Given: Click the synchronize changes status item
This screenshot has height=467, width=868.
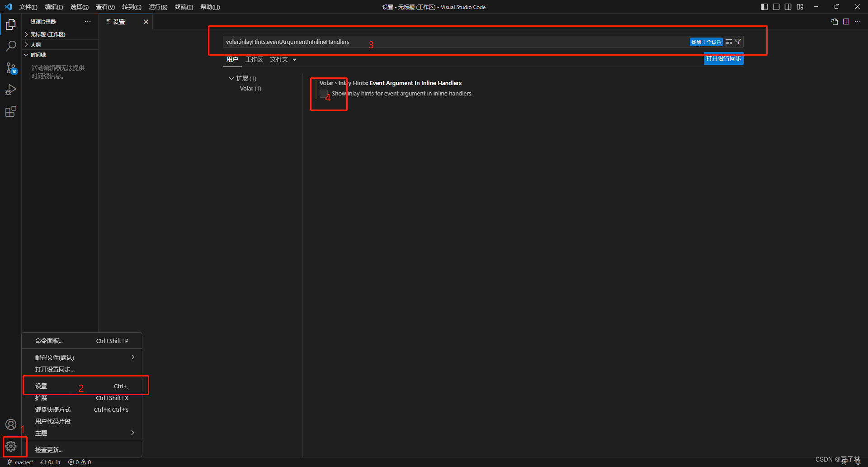Looking at the screenshot, I should [x=51, y=462].
